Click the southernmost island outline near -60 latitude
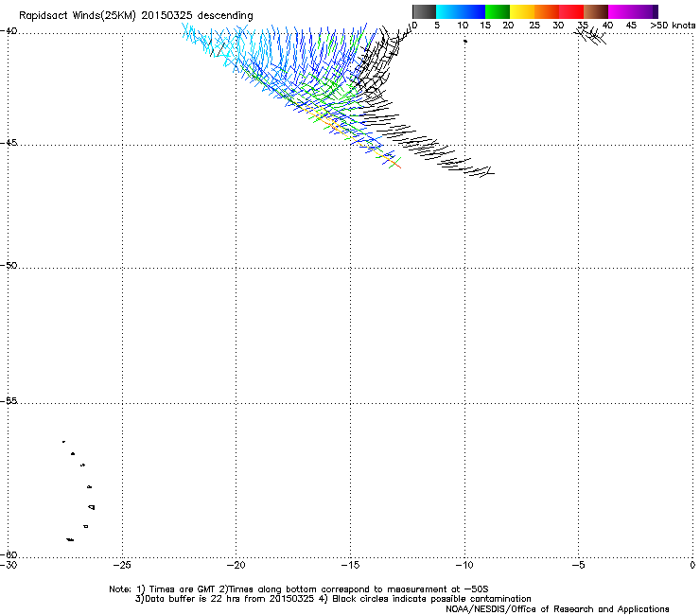Viewport: 700px width, 615px height. point(70,539)
